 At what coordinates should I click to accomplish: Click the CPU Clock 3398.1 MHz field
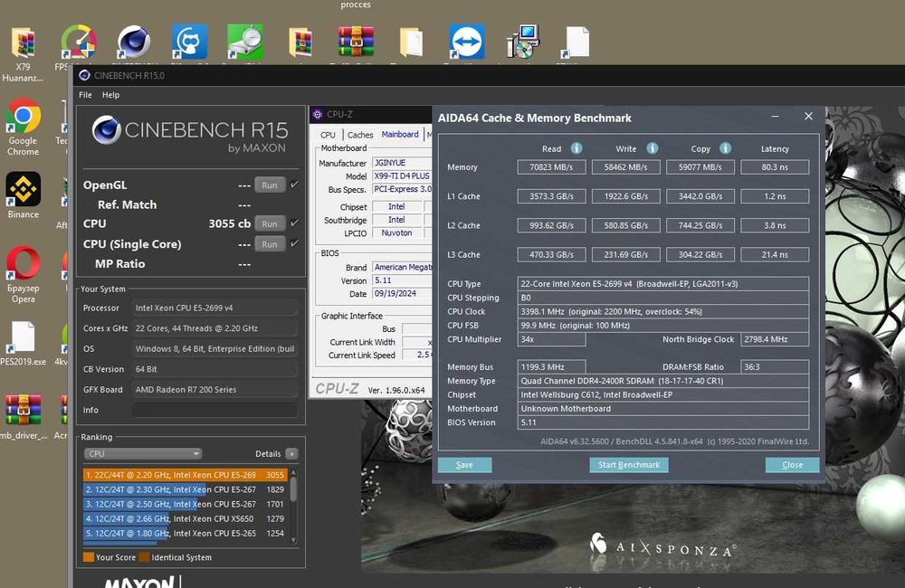coord(663,311)
